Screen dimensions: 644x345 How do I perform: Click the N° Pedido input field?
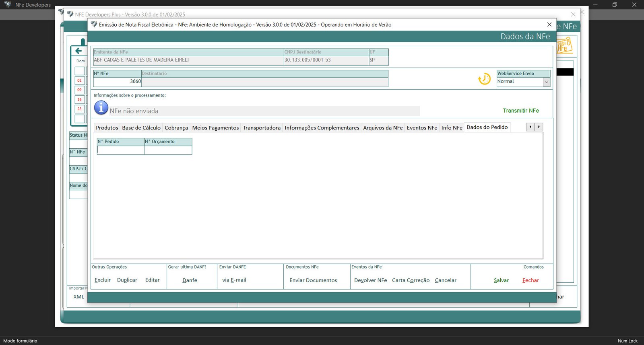121,150
